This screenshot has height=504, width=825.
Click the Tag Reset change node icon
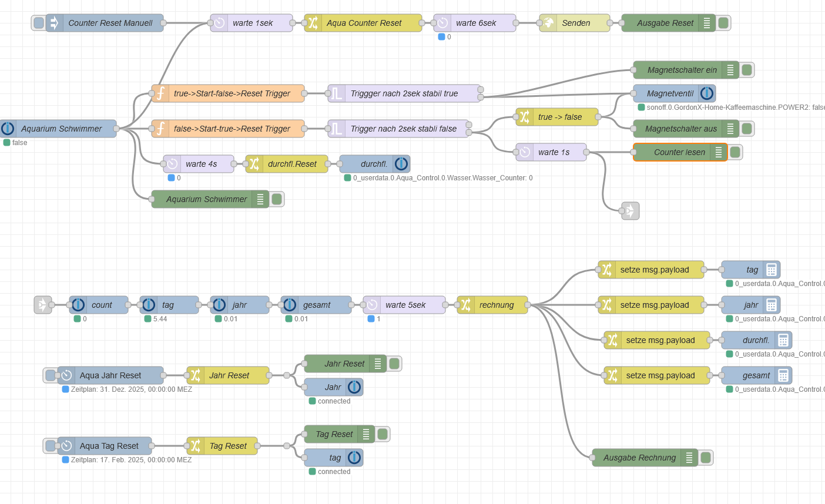point(196,446)
